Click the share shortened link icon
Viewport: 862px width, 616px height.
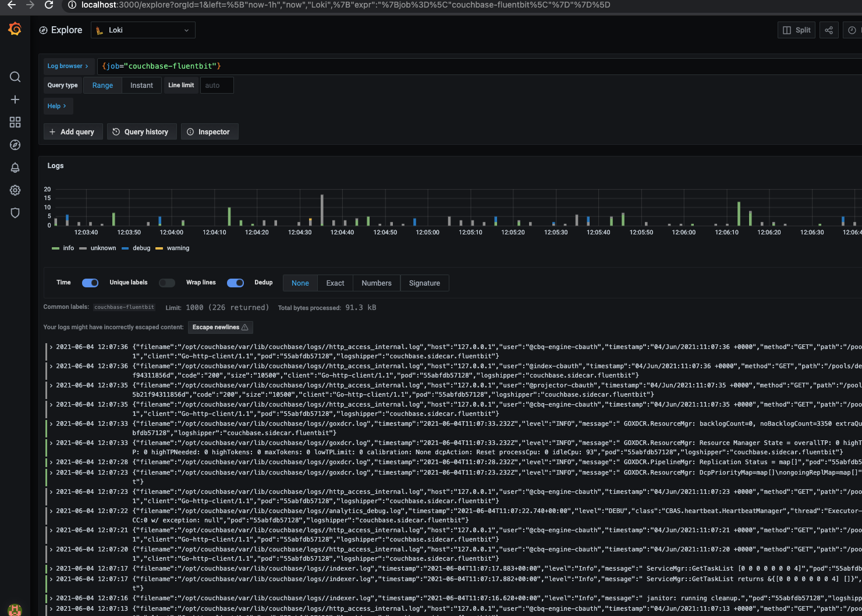coord(829,30)
